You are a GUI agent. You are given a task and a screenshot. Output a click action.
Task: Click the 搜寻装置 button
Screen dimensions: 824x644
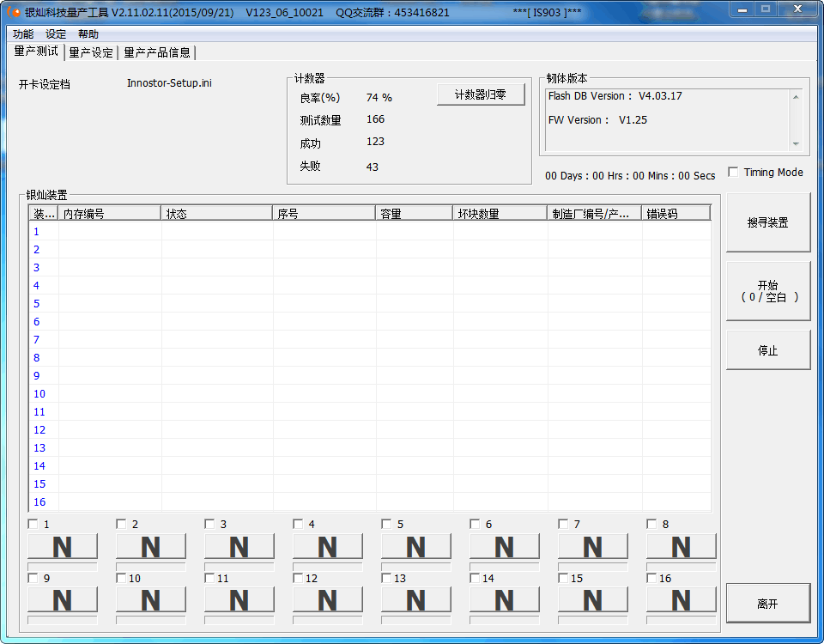point(767,223)
